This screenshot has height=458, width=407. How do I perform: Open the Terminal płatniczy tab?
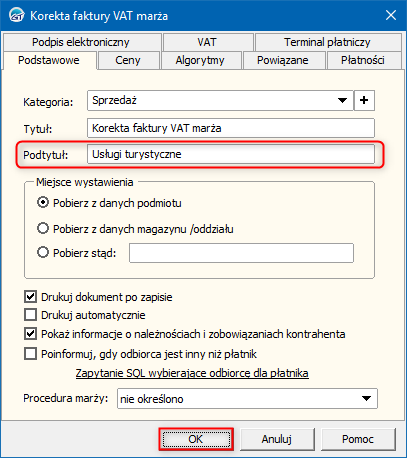(327, 42)
